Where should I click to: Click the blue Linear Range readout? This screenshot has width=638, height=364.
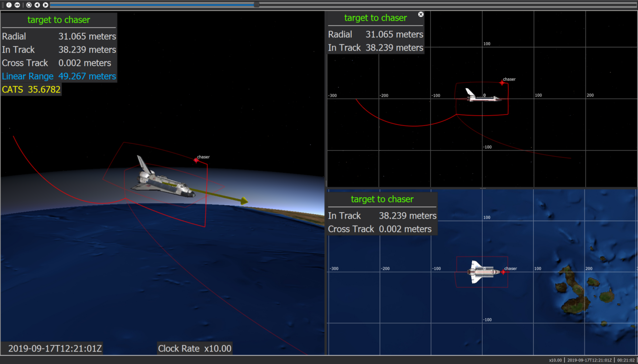coord(58,76)
